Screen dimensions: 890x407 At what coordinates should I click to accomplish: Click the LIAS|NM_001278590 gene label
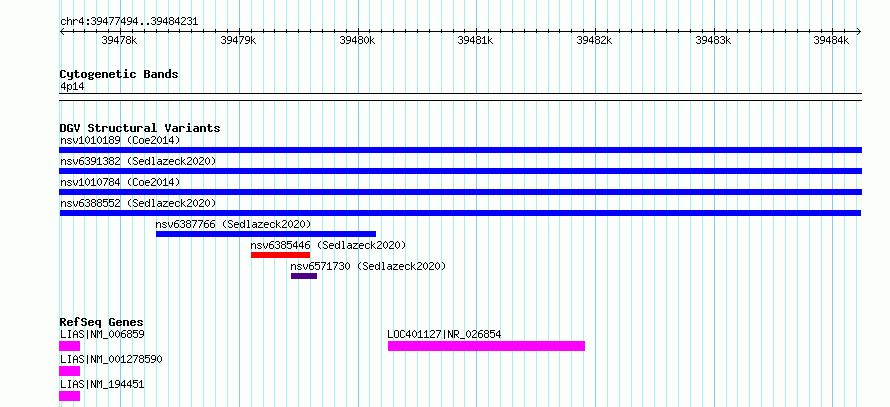coord(111,359)
